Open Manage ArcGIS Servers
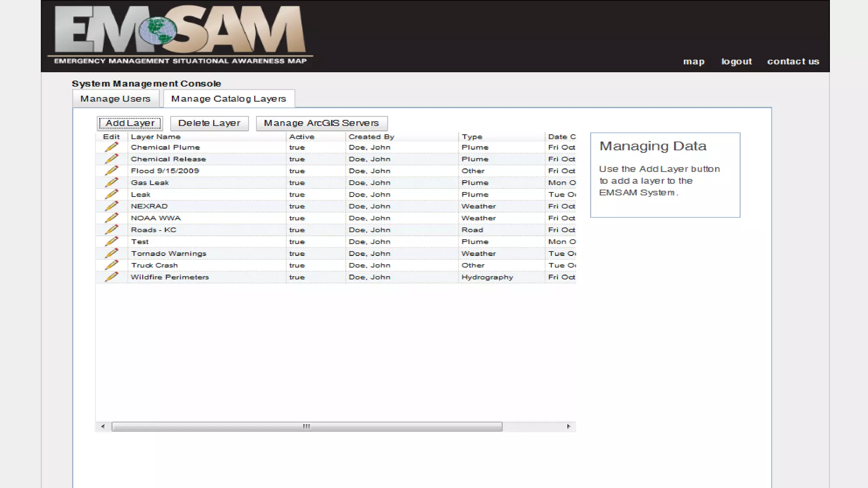Viewport: 868px width, 488px height. (x=321, y=123)
